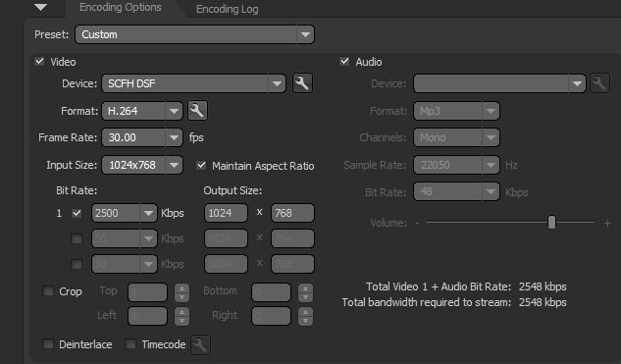Increase crop Top value with up arrow

(181, 288)
